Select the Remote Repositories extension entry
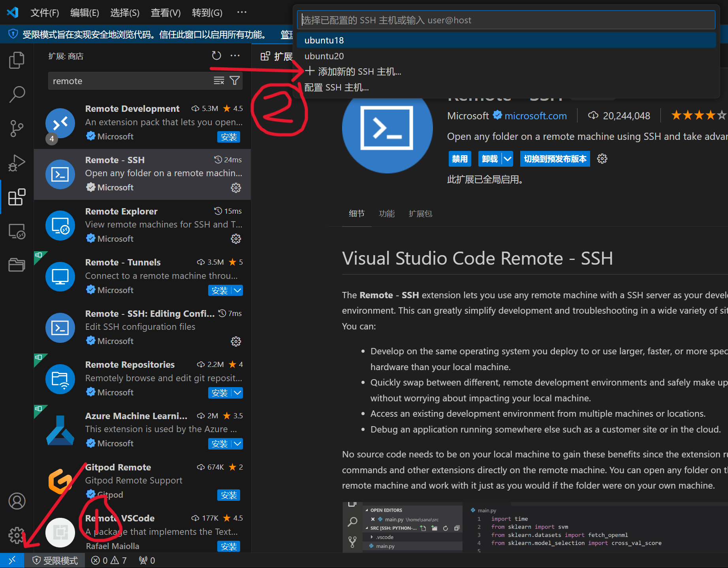The width and height of the screenshot is (728, 568). [142, 379]
